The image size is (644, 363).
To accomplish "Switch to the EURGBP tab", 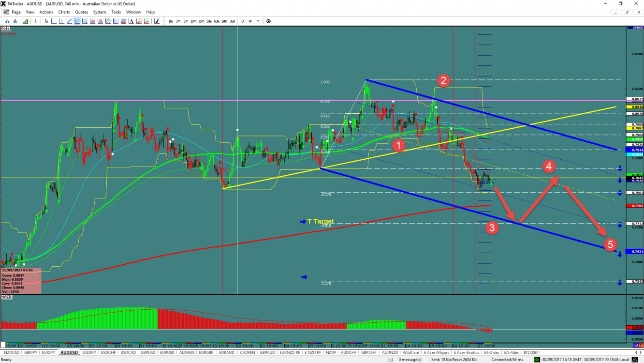I will coord(206,352).
